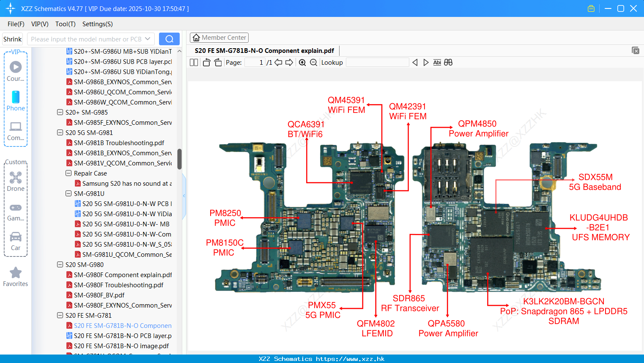The image size is (644, 363).
Task: Collapse the S20+ SM-G985 folder
Action: click(x=60, y=113)
